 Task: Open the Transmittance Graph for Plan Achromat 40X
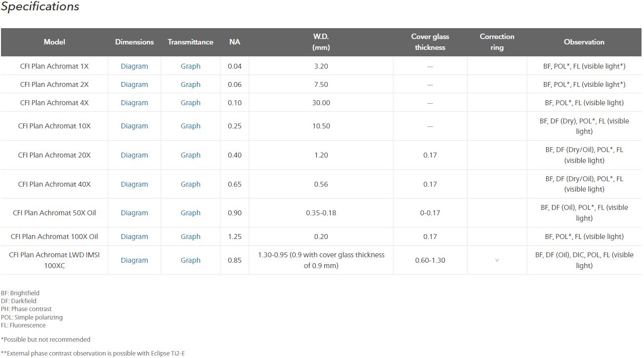point(190,184)
